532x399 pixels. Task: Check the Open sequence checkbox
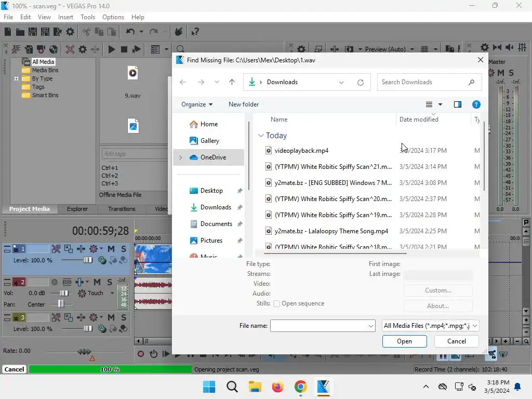(276, 303)
